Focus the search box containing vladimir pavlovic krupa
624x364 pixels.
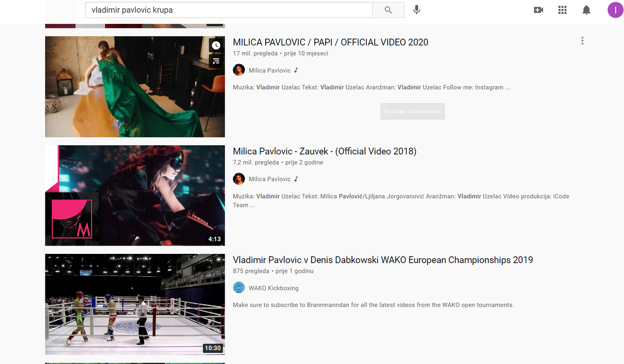[x=229, y=10]
